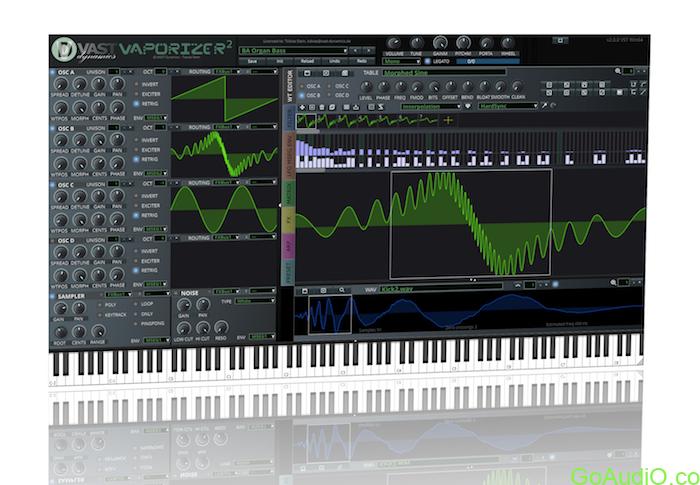Disable RETRIG for OSC B
Image resolution: width=700 pixels, height=485 pixels.
coord(136,159)
